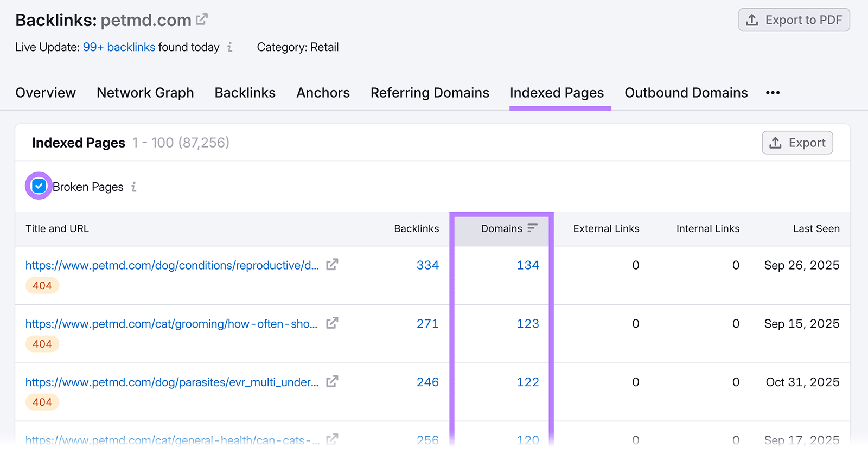
Task: Switch to the Network Graph tab
Action: pos(145,93)
